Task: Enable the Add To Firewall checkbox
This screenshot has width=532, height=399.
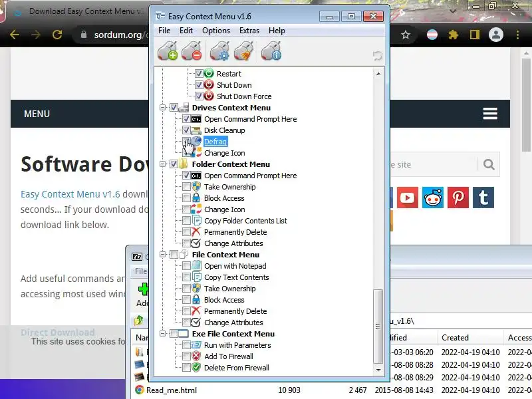Action: 186,356
